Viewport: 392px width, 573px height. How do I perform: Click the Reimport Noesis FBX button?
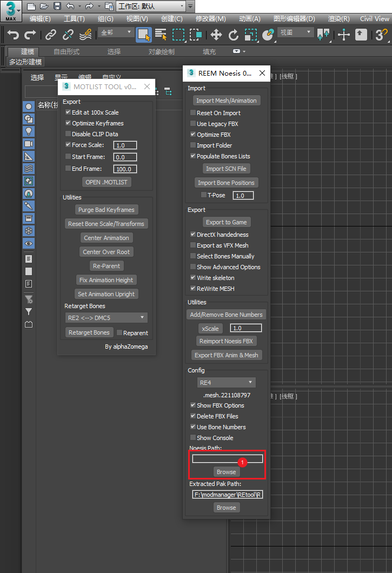[227, 341]
